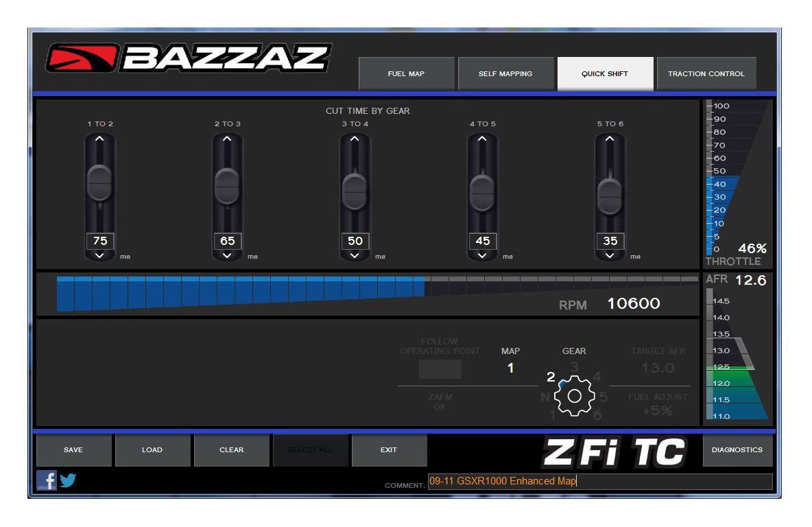Select the Quick Shift tab
The width and height of the screenshot is (812, 527).
tap(606, 73)
